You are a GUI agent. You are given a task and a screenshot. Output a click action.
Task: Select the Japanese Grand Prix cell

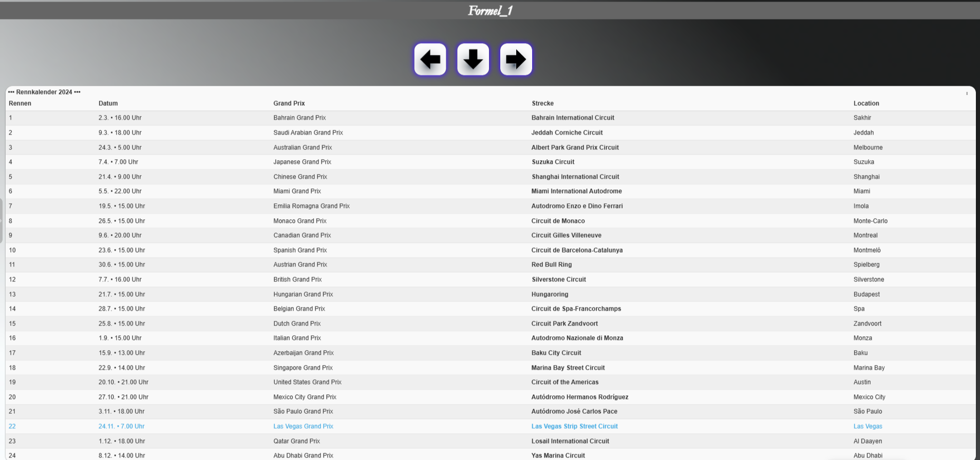click(x=302, y=162)
